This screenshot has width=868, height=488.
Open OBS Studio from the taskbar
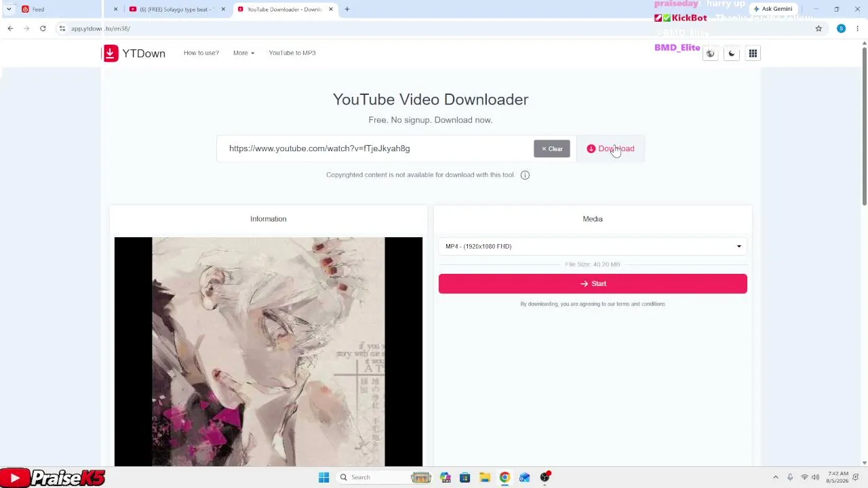545,477
